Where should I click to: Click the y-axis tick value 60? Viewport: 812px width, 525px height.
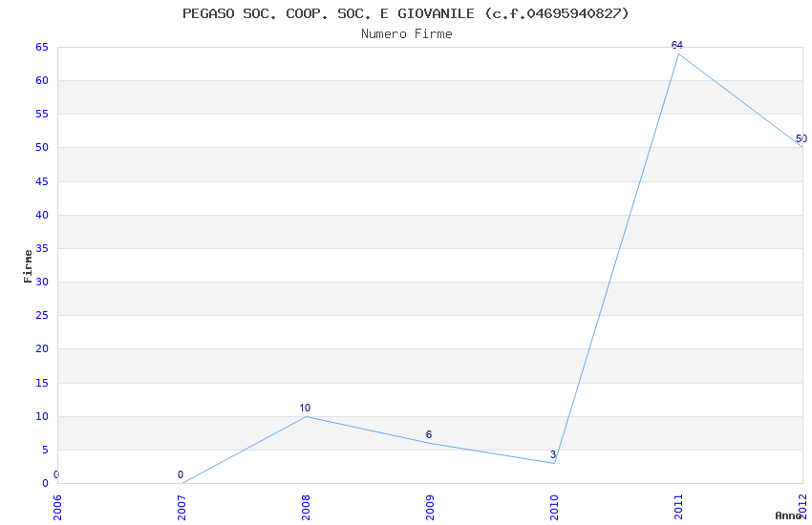click(x=42, y=80)
